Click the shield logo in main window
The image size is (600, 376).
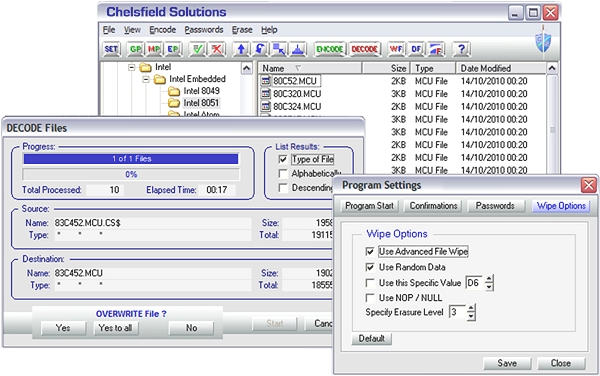543,41
